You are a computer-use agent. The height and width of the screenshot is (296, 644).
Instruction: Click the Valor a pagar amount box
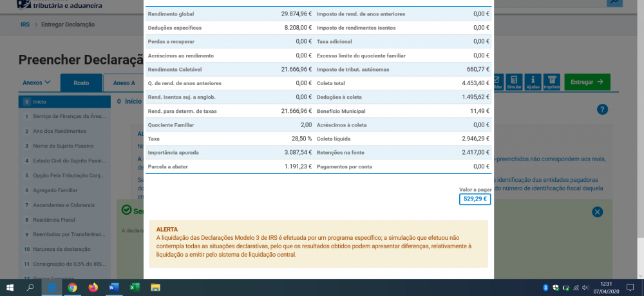click(475, 199)
